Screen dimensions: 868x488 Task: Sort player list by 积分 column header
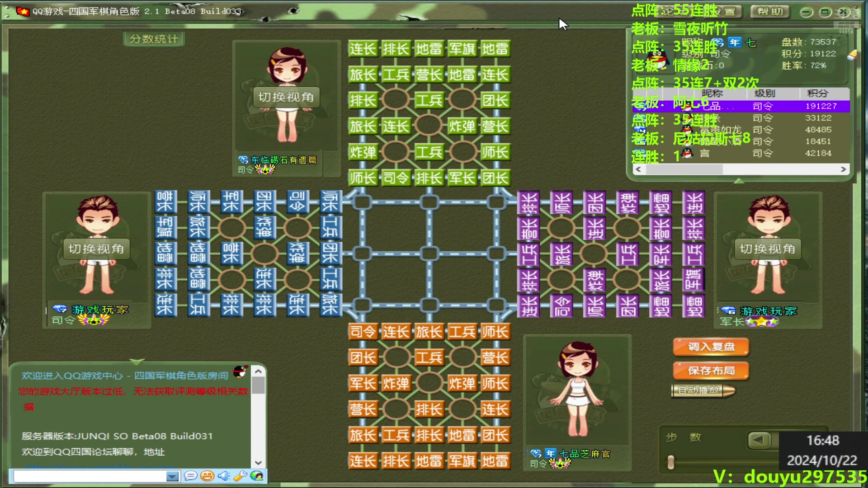(x=818, y=94)
